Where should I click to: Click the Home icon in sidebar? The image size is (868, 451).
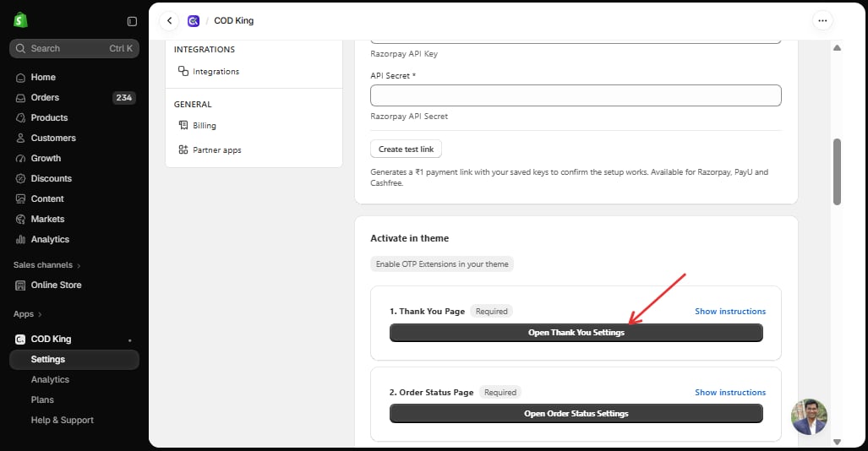pos(20,78)
